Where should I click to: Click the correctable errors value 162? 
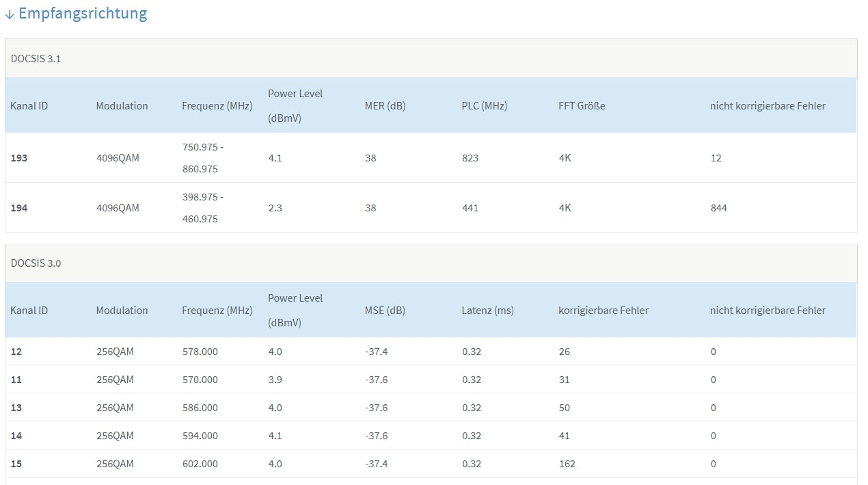click(567, 464)
